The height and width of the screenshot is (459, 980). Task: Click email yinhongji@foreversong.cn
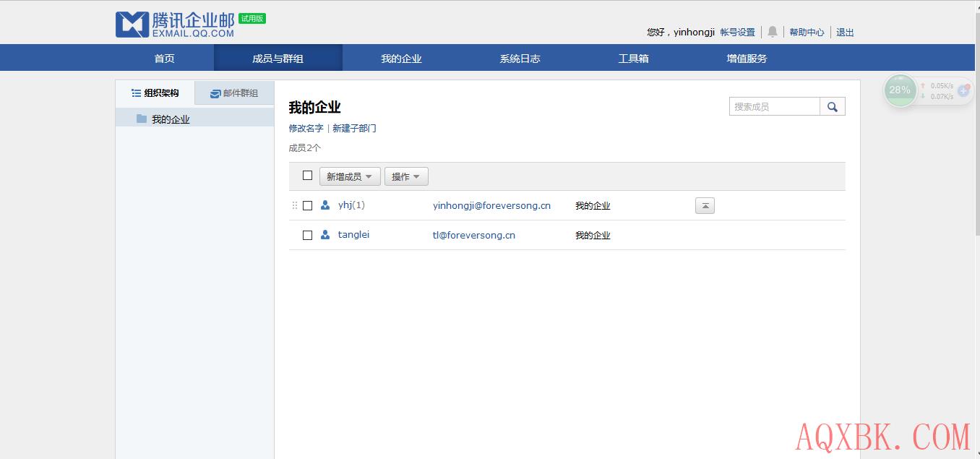[491, 205]
